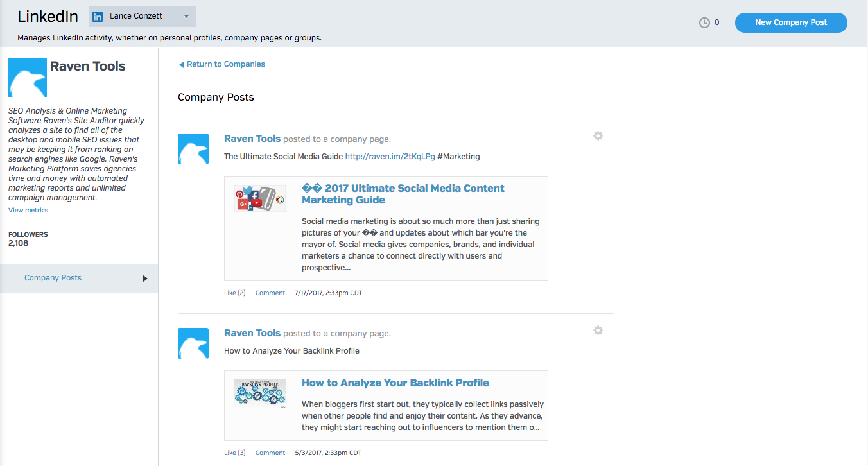868x466 pixels.
Task: Open the Social Media Guide article thumbnail
Action: point(259,198)
